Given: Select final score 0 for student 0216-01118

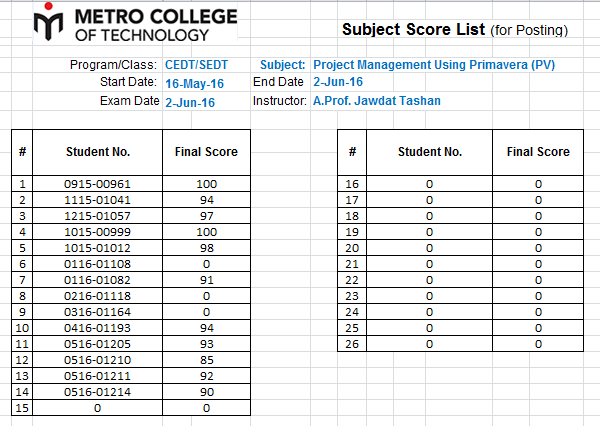Looking at the screenshot, I should (x=206, y=296).
